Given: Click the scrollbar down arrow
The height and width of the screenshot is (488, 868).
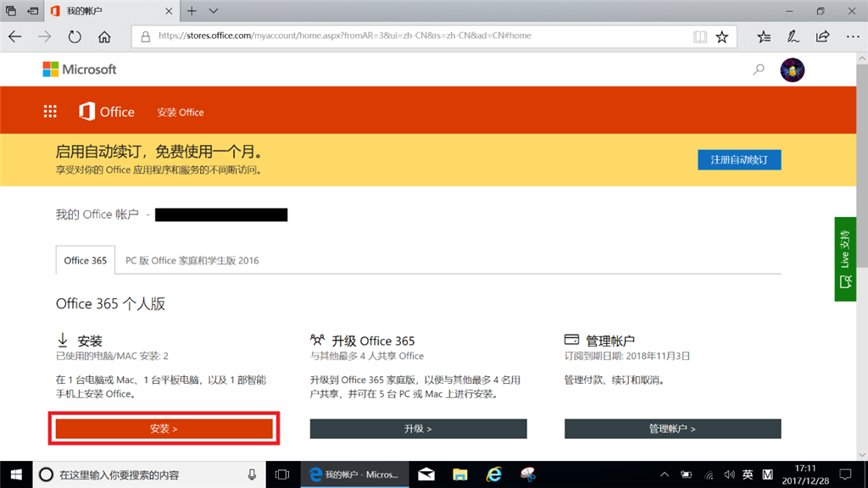Looking at the screenshot, I should tap(862, 455).
